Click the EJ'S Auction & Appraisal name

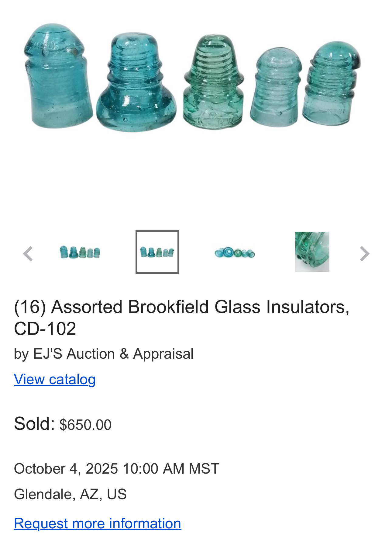113,354
